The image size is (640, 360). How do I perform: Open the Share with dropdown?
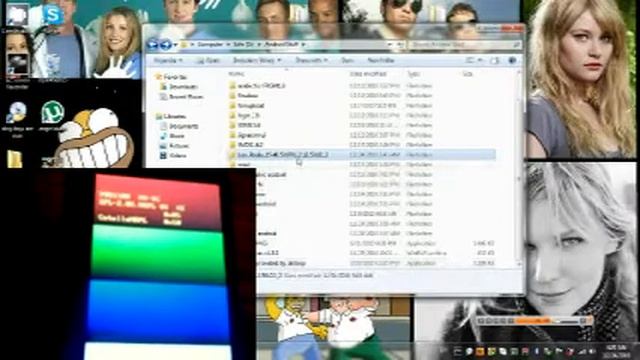tap(312, 60)
